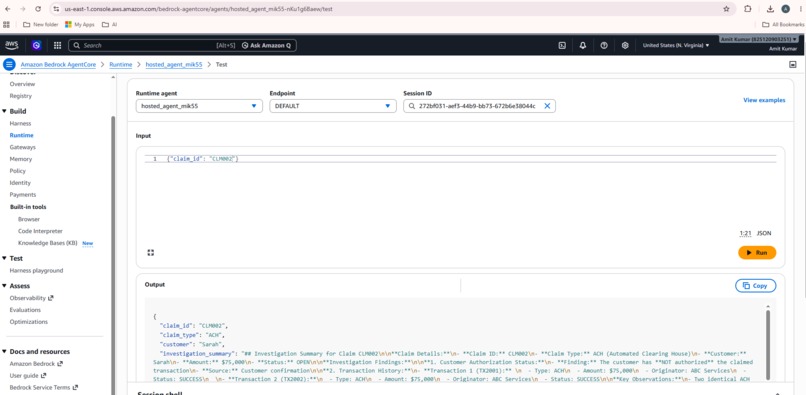Open Runtime breadcrumb link
Viewport: 806px width, 395px height.
[121, 65]
